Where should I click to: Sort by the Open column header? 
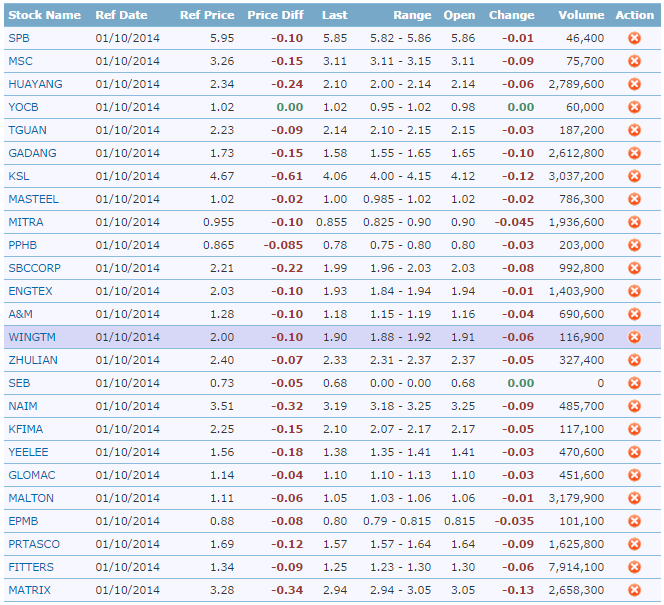459,15
